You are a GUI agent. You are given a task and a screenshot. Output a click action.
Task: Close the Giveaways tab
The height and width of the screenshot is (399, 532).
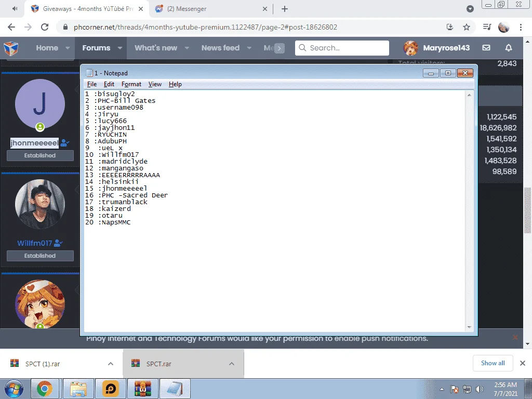coord(141,9)
